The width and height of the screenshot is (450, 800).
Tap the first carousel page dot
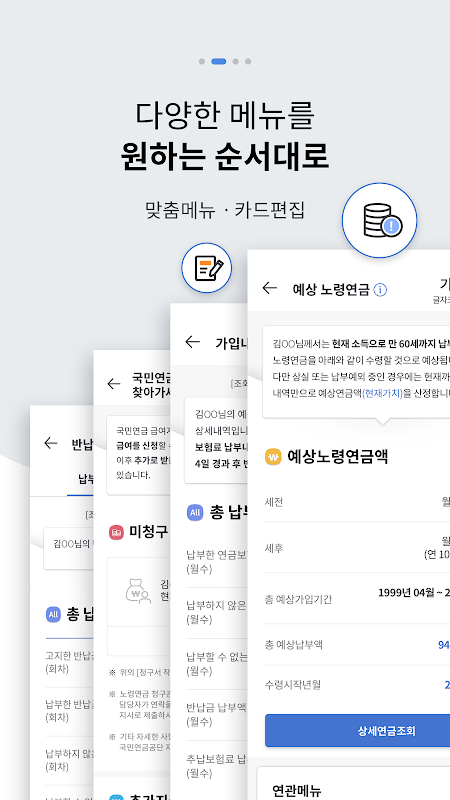point(202,61)
